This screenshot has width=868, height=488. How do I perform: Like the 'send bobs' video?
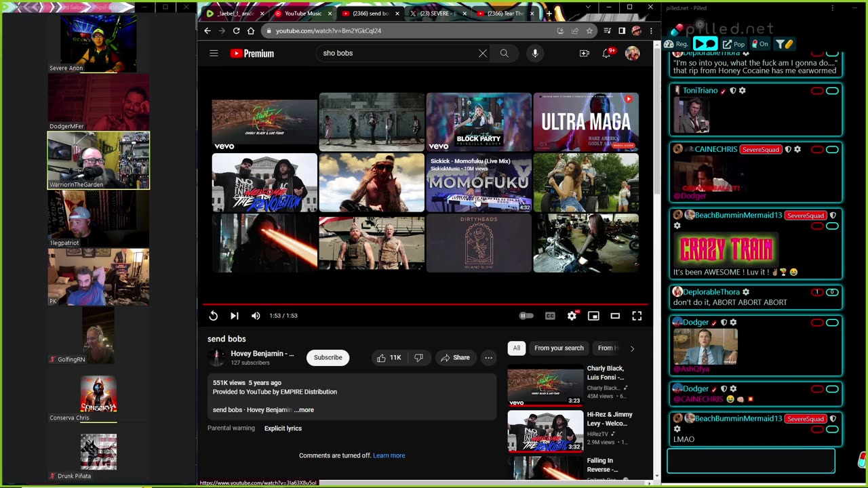tap(389, 358)
